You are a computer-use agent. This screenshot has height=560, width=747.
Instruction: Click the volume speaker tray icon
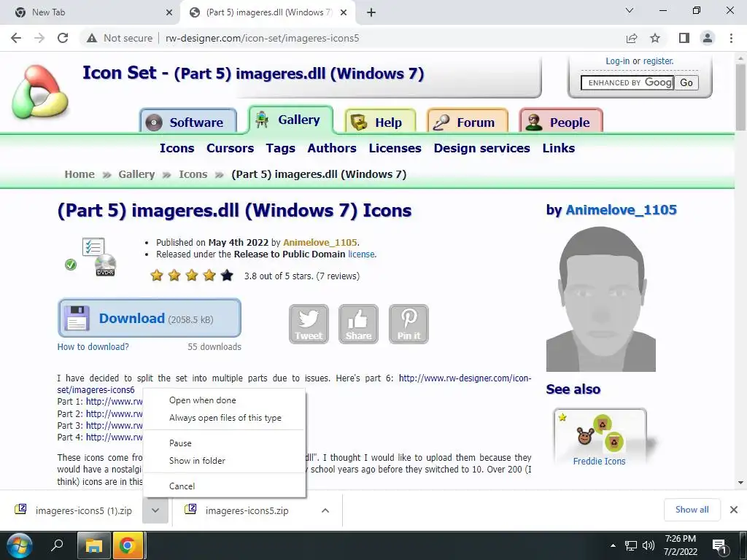(x=649, y=545)
